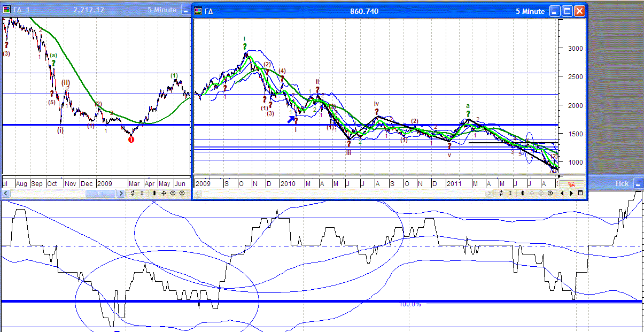Zoom in using plus icon in ΓΔ toolbar
Screen dimensions: 644x332
tap(550, 192)
